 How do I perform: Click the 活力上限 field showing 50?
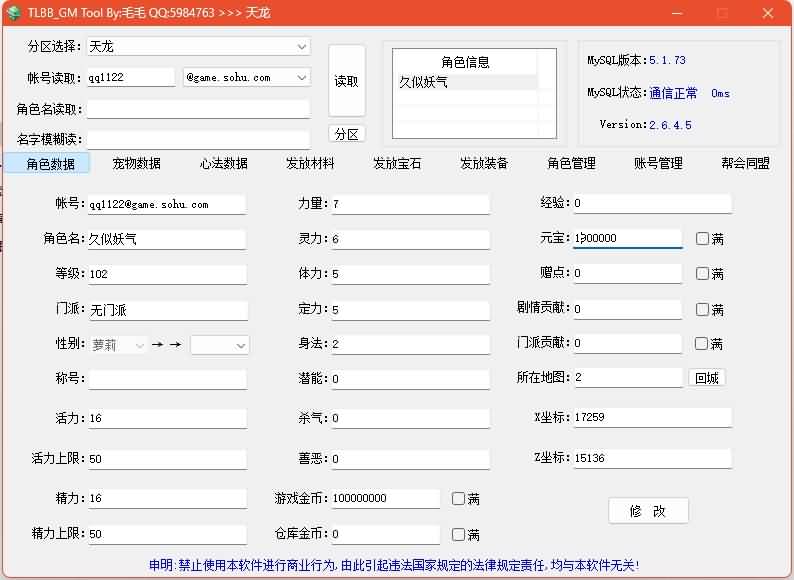click(168, 459)
